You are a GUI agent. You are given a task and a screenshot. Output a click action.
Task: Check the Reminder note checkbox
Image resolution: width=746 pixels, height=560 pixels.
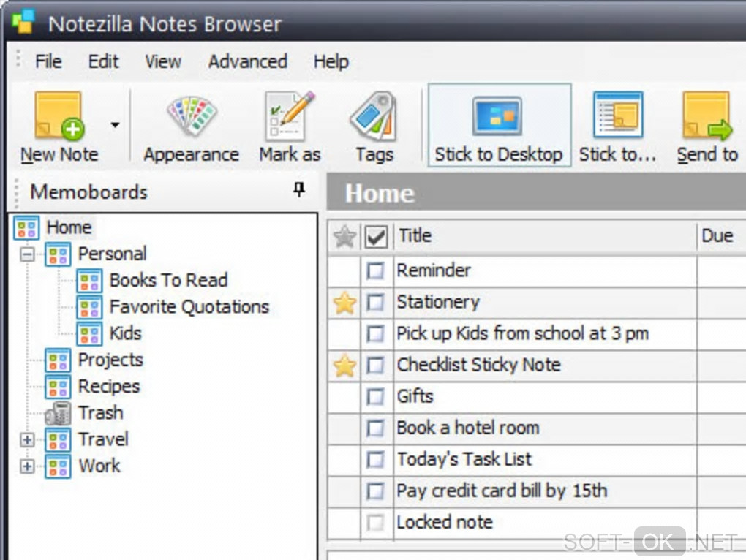[375, 271]
